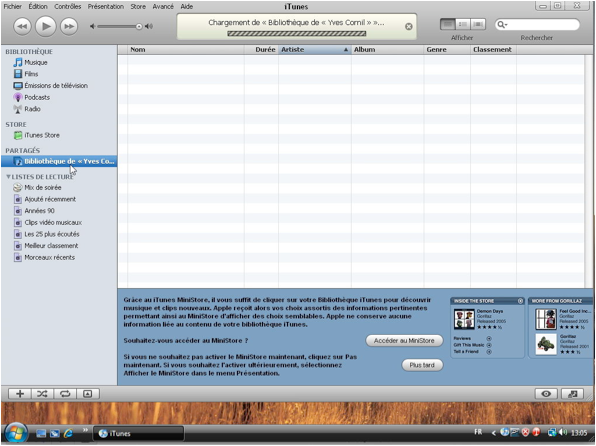Click the low volume speaker icon
Image resolution: width=596 pixels, height=446 pixels.
coord(92,26)
